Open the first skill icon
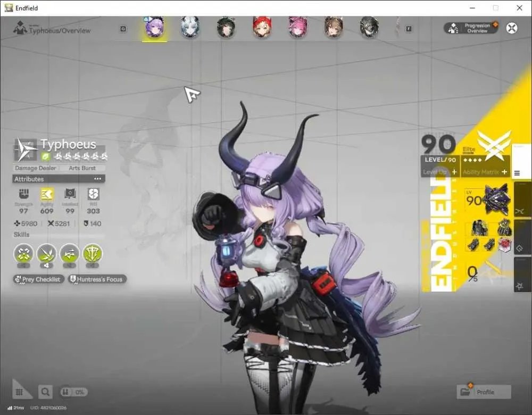The width and height of the screenshot is (532, 415). (23, 254)
